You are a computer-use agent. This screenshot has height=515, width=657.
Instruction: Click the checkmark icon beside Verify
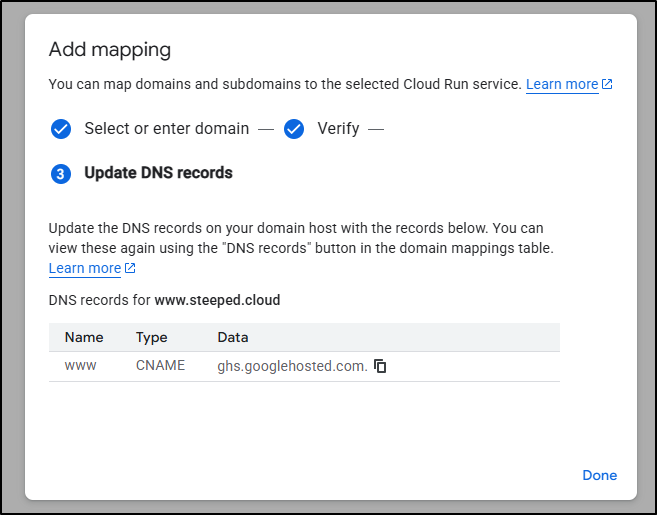click(x=294, y=129)
